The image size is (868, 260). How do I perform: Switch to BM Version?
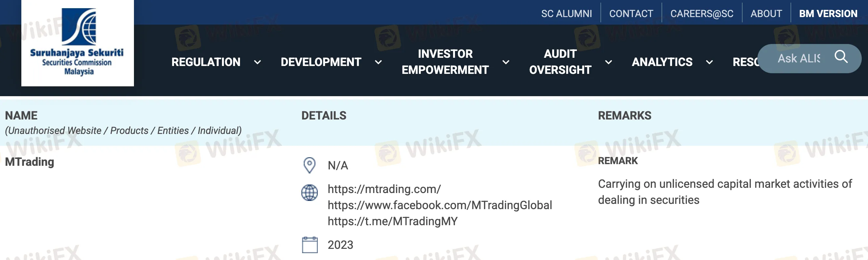click(828, 13)
